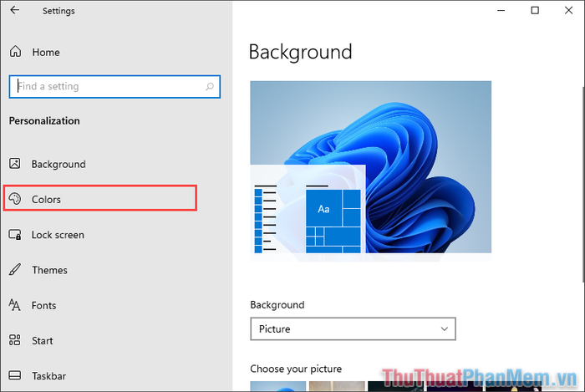Maximize the Settings window

tap(535, 10)
